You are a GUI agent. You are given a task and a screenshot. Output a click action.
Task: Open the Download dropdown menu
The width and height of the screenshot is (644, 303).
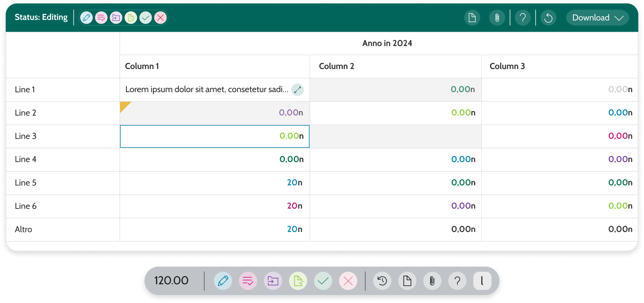[597, 18]
